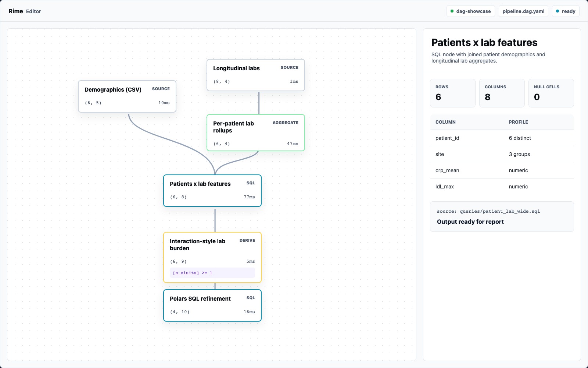Click the source queries/patient_lab_wide.sql path
588x368 pixels.
(x=488, y=211)
